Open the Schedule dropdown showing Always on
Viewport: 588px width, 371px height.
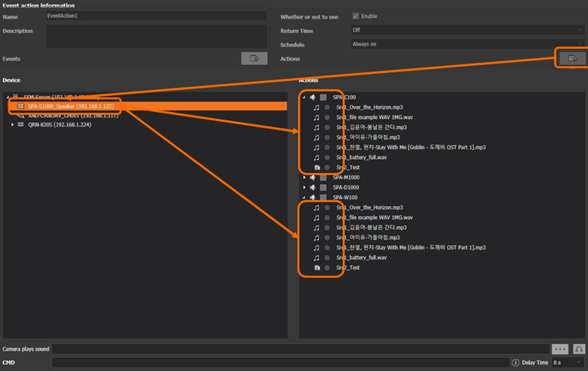click(x=467, y=44)
